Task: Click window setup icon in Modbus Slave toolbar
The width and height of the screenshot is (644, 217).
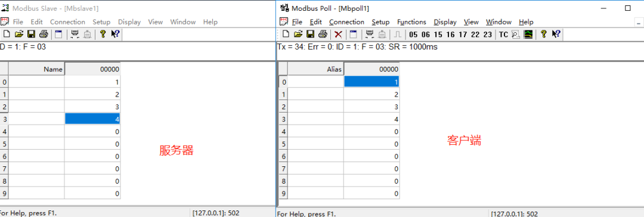Action: click(x=58, y=34)
